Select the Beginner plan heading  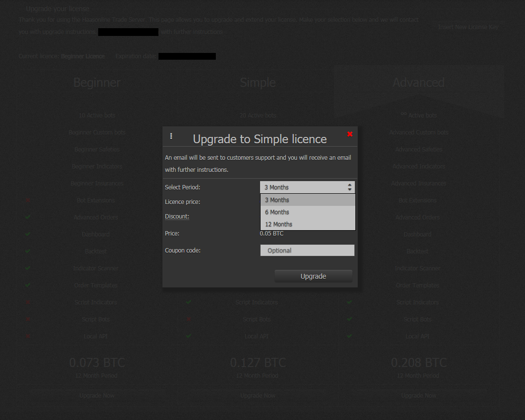pyautogui.click(x=97, y=83)
